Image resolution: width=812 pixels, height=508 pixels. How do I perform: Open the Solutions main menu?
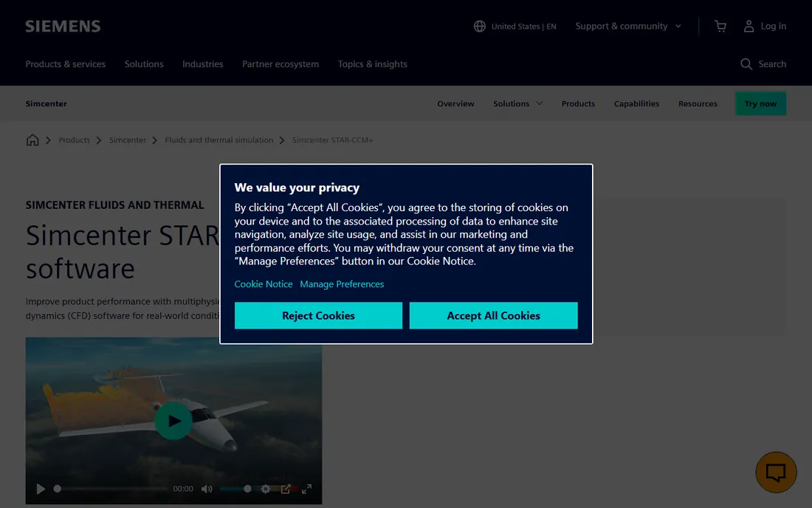point(144,63)
